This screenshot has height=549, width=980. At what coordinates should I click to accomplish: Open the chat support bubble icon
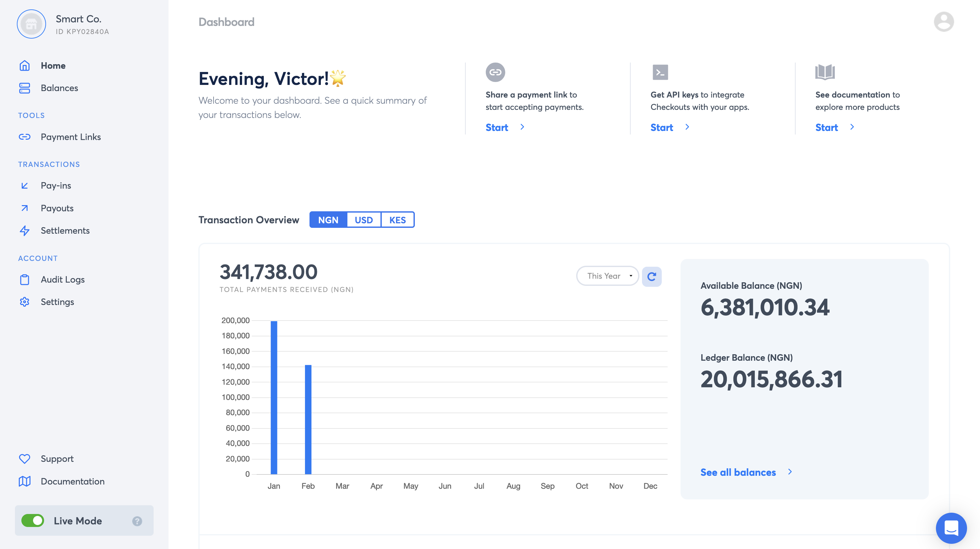(951, 528)
